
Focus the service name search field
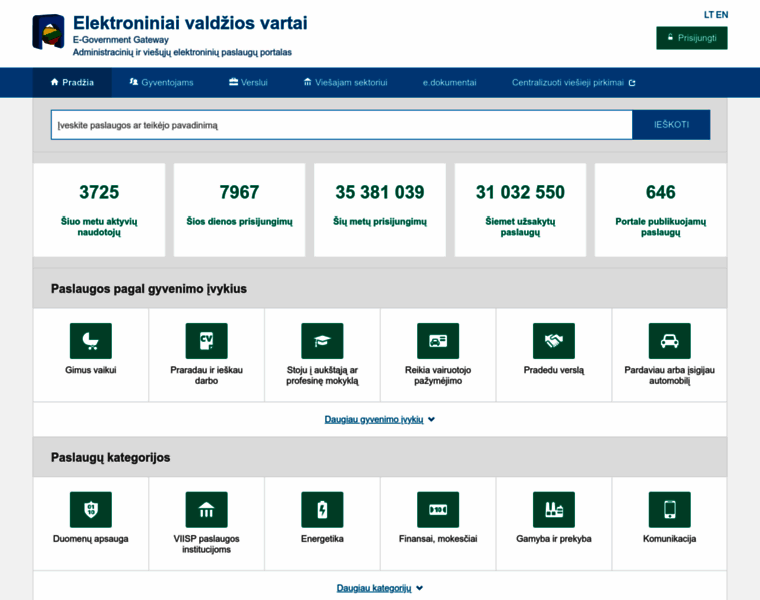point(341,125)
